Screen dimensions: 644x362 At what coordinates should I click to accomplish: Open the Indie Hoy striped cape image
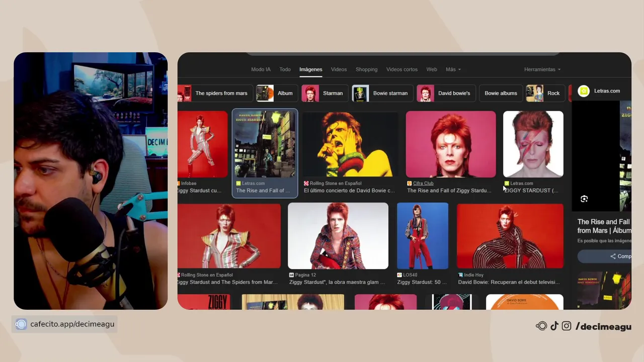point(510,236)
